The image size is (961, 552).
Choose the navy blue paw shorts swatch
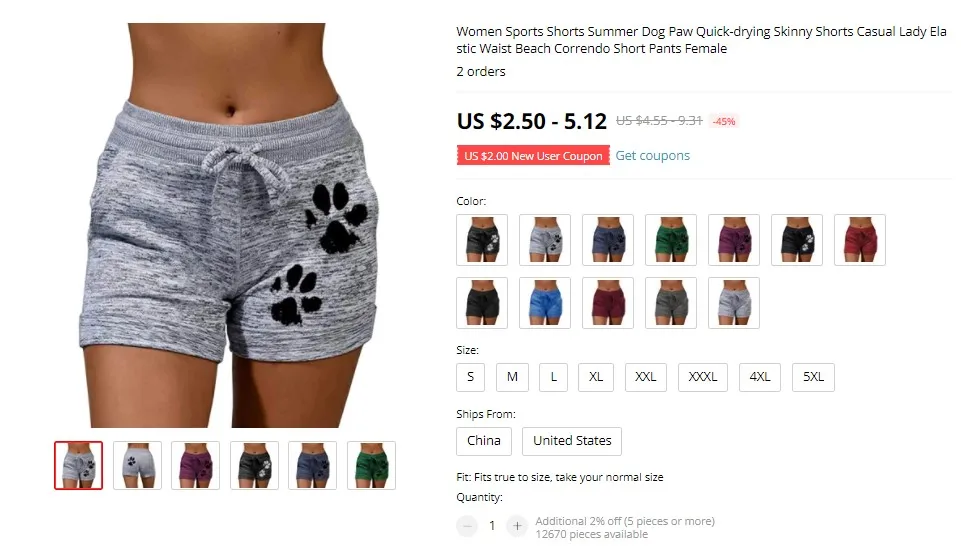point(608,240)
